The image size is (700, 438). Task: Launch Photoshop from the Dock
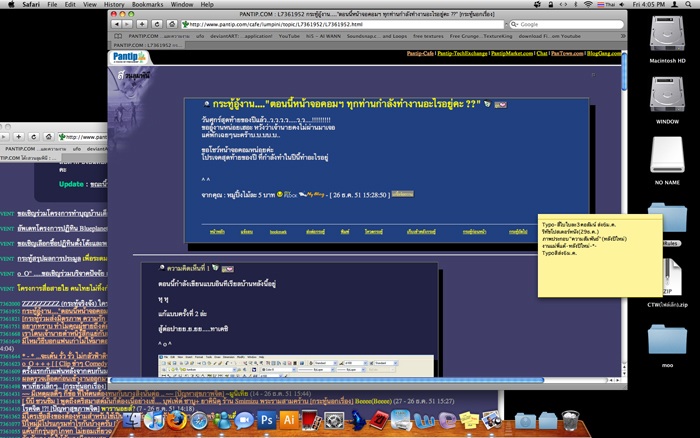tap(267, 420)
